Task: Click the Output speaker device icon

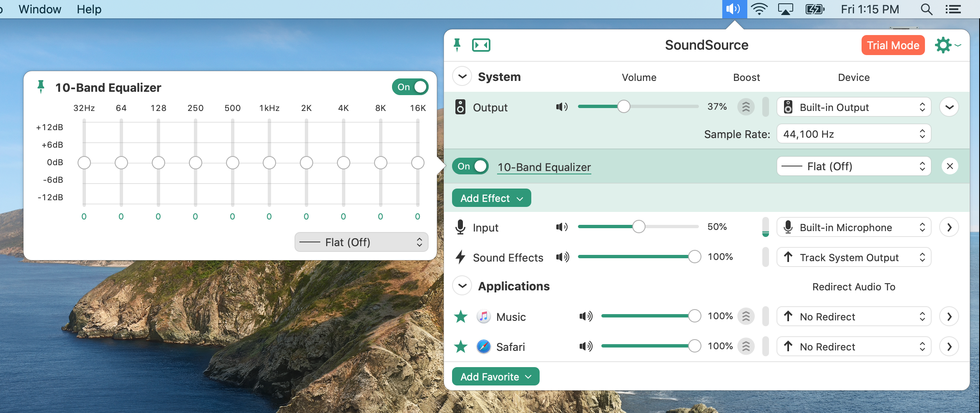Action: 460,107
